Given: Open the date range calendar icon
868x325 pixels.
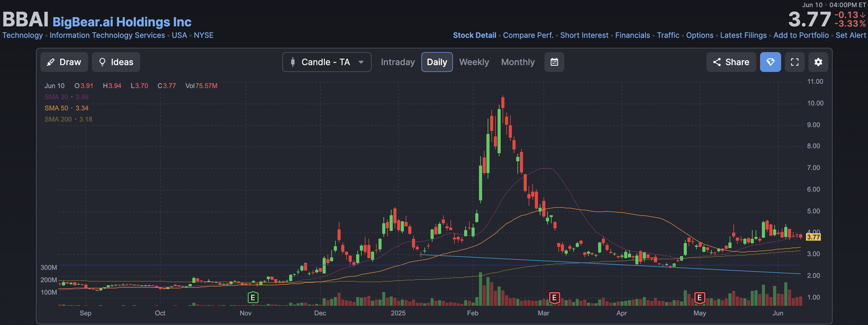Looking at the screenshot, I should point(554,62).
